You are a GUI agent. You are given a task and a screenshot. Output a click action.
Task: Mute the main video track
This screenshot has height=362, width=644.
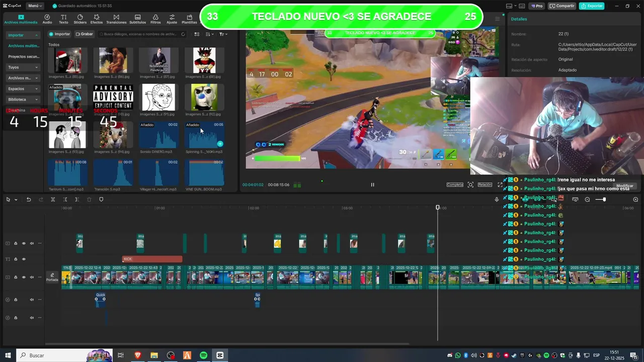32,278
